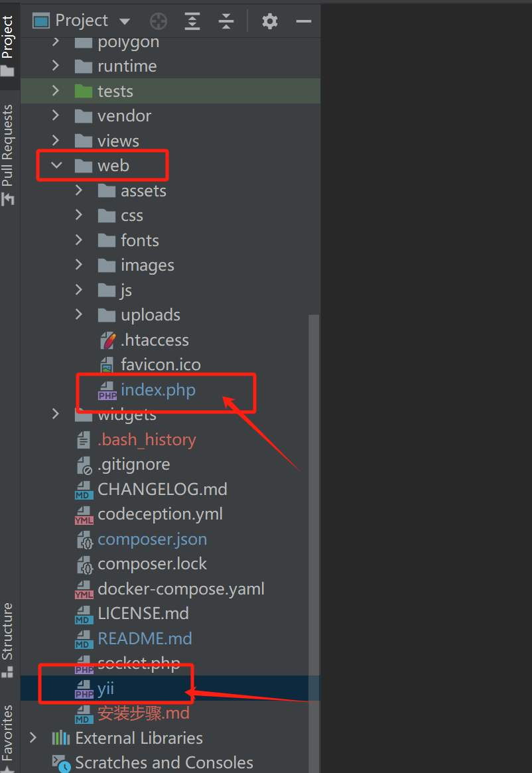Click the image icon beside favicon.ico
The image size is (532, 773).
[x=106, y=364]
